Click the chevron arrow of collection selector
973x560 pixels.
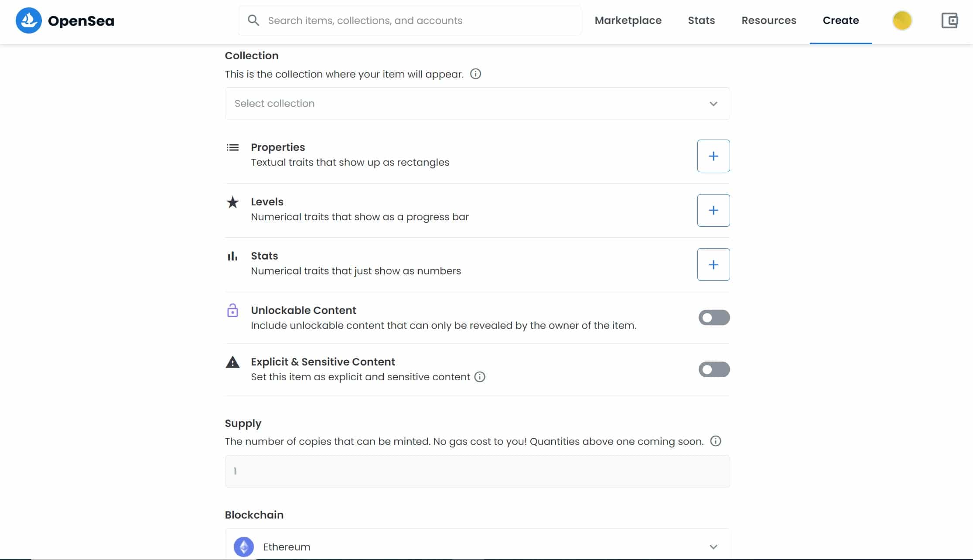[x=713, y=104]
